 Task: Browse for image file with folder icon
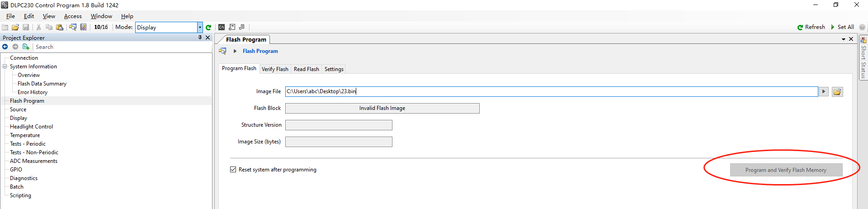[837, 92]
